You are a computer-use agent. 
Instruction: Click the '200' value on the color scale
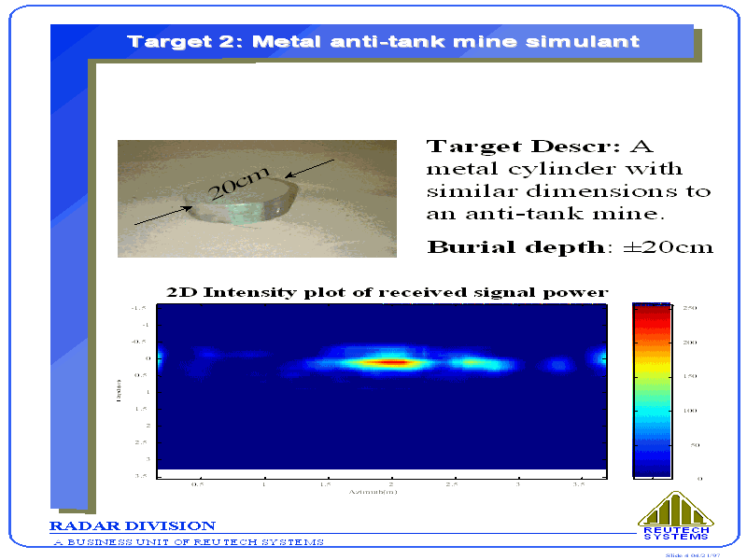690,343
